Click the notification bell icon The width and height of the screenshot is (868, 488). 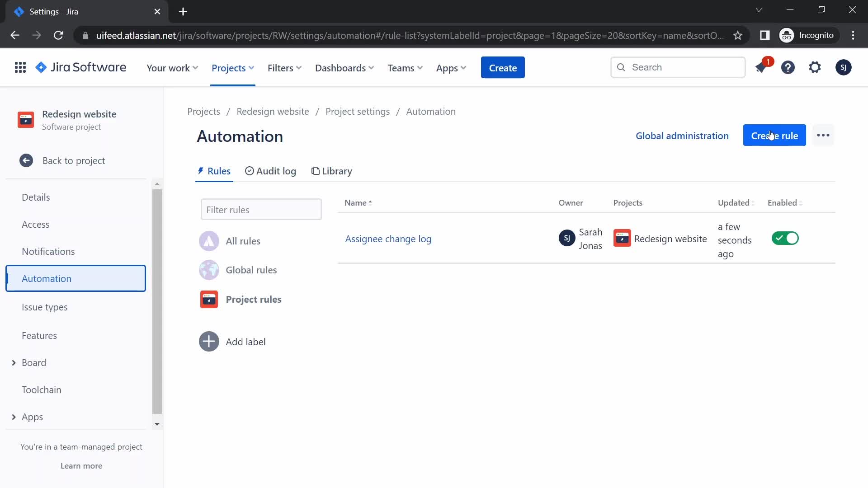point(761,67)
